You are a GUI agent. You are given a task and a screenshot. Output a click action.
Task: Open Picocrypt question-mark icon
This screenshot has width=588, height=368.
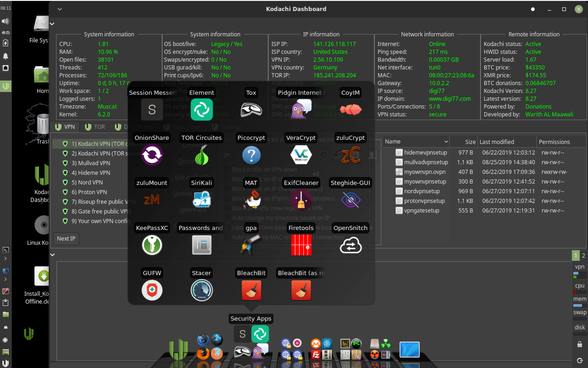point(251,155)
